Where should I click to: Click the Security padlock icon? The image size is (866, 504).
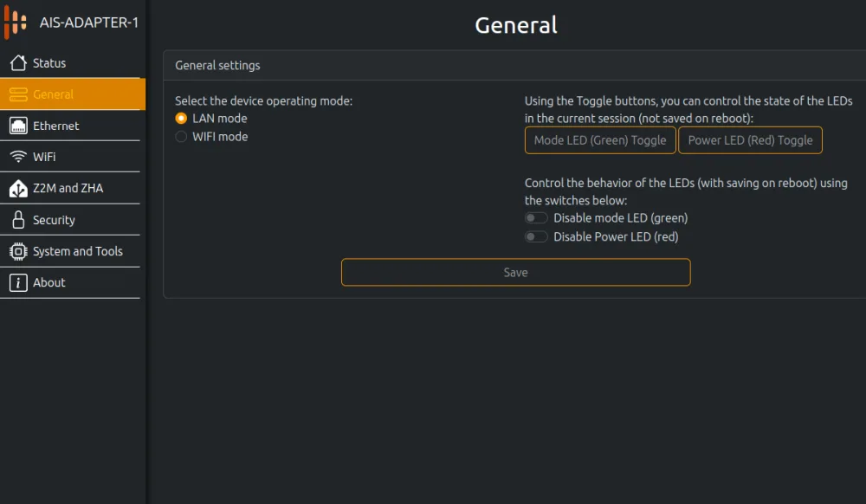[18, 220]
